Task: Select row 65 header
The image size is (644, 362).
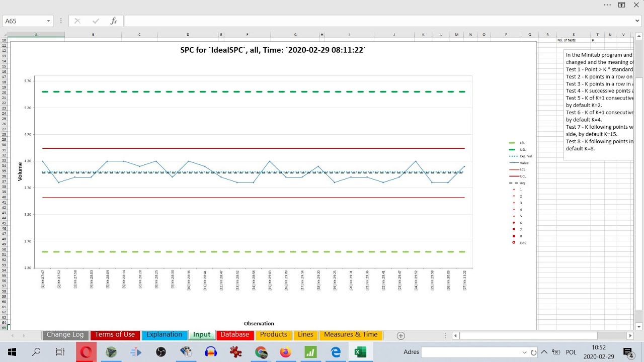Action: [4, 327]
